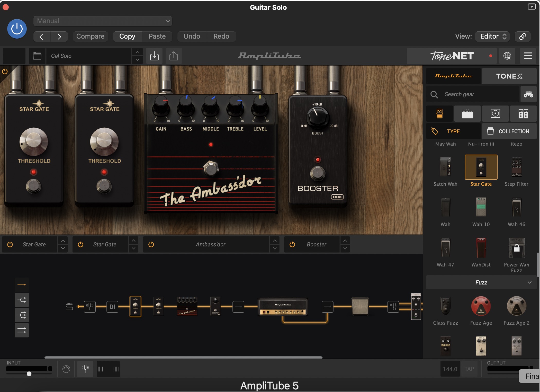
Task: Select the Satch Wah pedal thumbnail
Action: [445, 167]
